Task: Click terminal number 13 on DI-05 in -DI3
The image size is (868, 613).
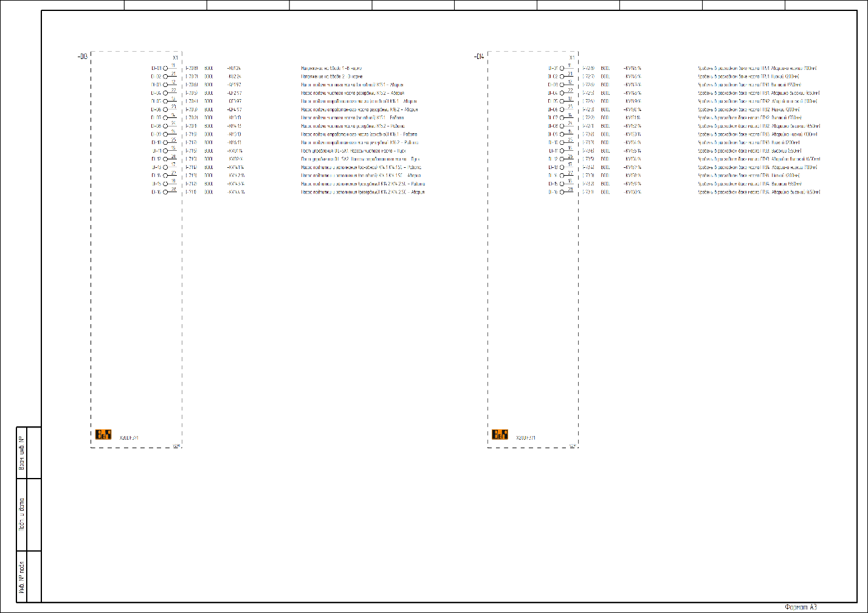Action: [x=173, y=99]
